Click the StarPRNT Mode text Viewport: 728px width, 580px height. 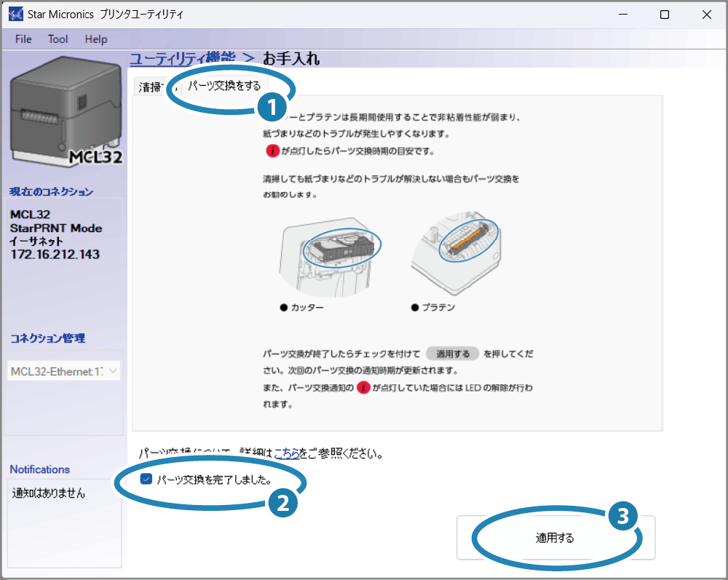56,229
